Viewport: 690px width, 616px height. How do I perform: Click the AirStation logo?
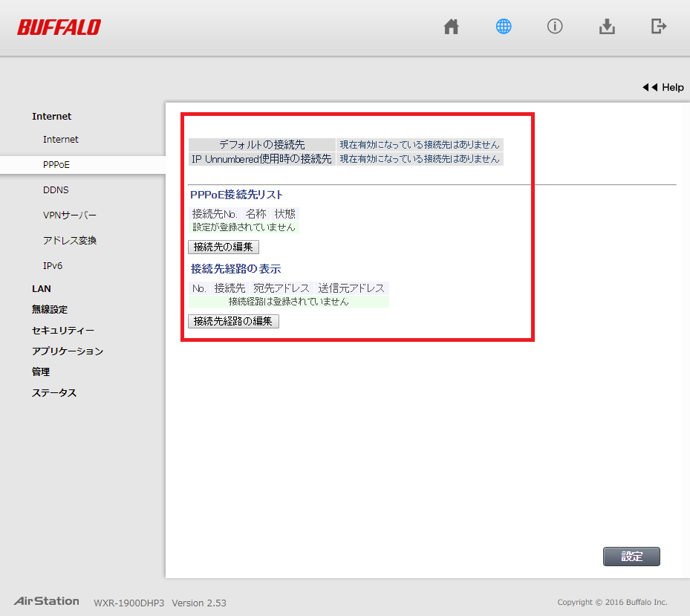click(46, 601)
